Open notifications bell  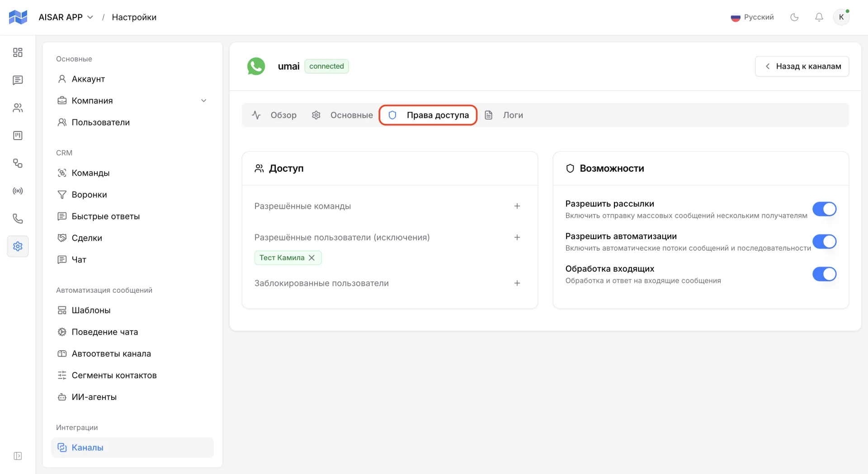tap(819, 17)
